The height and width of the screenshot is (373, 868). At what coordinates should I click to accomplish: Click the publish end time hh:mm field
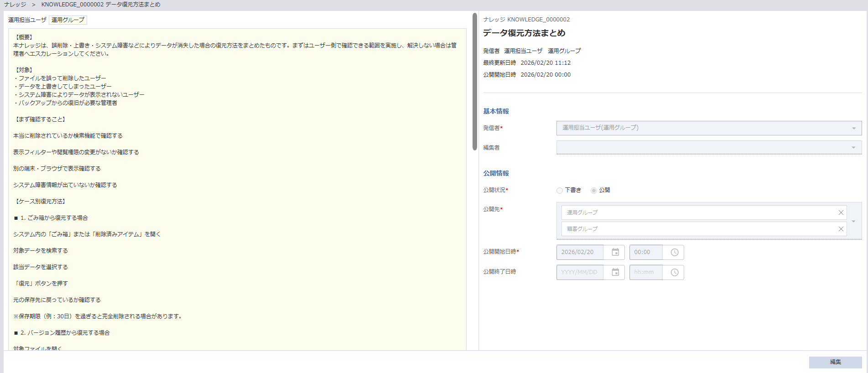click(x=645, y=272)
